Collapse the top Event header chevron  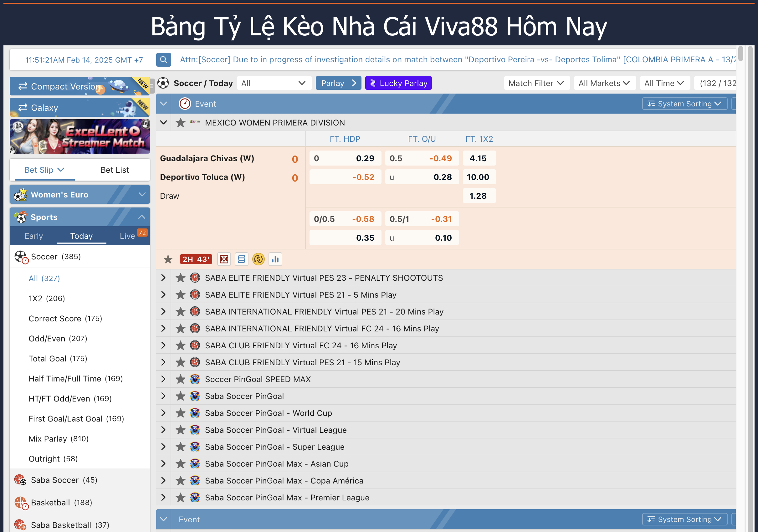(163, 104)
